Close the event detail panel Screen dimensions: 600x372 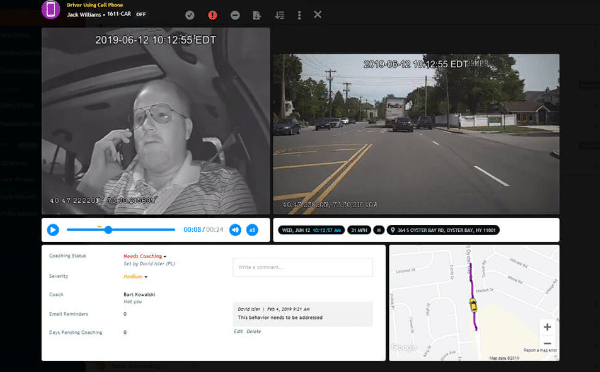318,15
